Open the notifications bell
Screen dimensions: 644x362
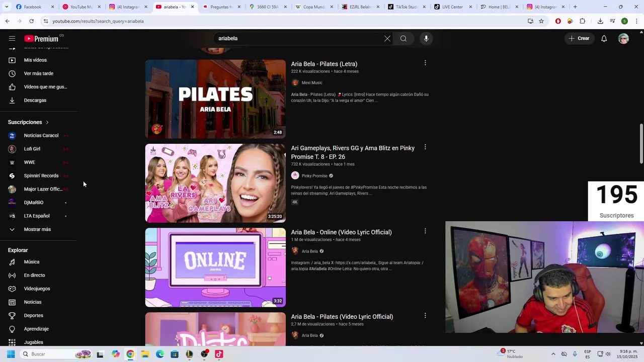[604, 39]
